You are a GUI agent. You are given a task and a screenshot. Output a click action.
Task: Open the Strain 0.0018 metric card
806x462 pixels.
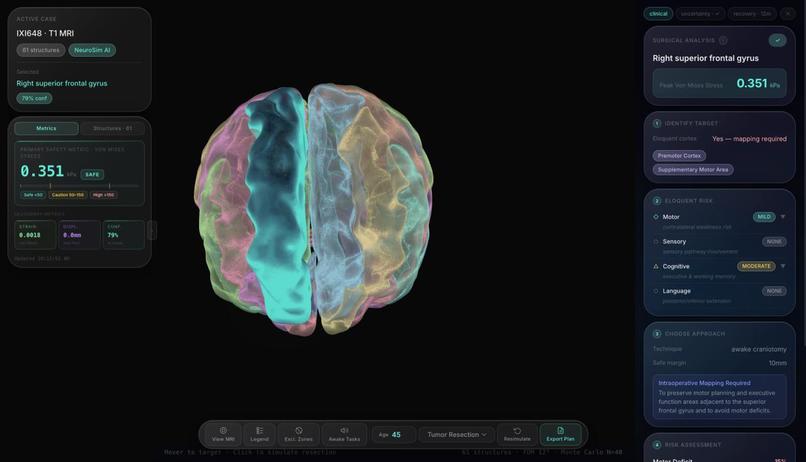35,235
